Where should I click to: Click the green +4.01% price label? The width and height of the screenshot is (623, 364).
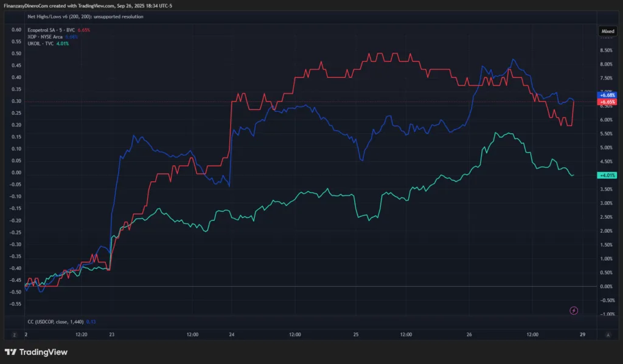pos(607,175)
